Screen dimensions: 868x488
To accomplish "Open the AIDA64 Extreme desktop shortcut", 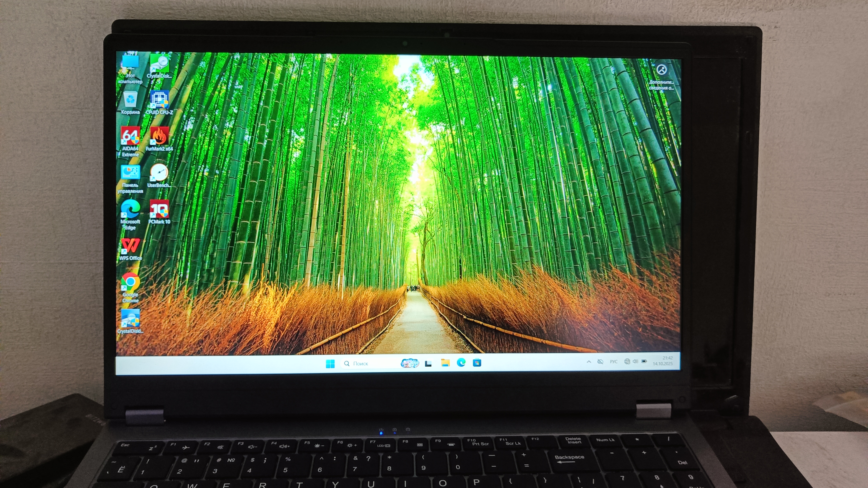I will [x=130, y=136].
